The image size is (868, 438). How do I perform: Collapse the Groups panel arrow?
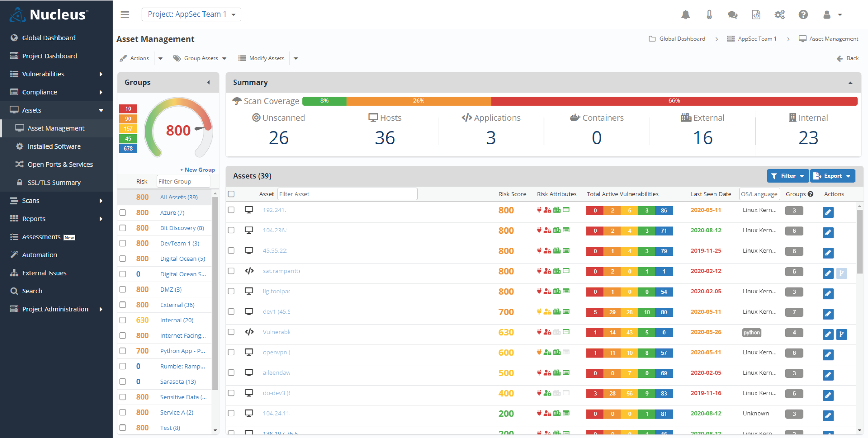(x=209, y=82)
